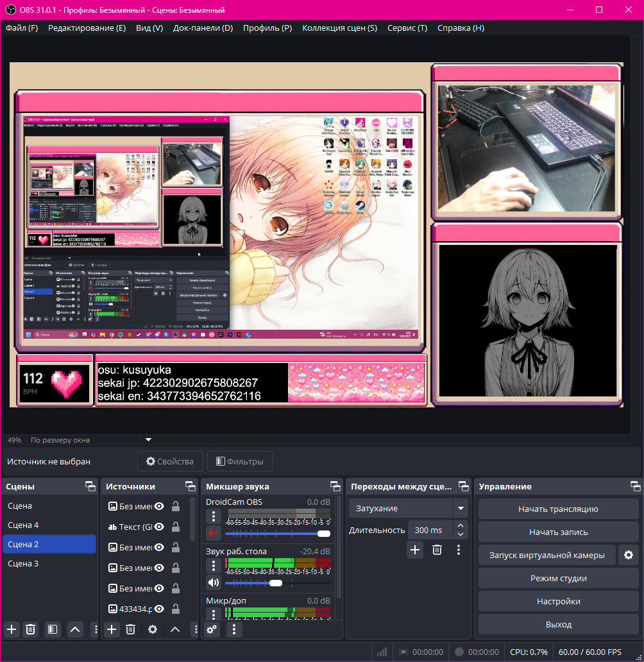Open mixer toolbar three-dot menu
The width and height of the screenshot is (644, 662).
234,629
